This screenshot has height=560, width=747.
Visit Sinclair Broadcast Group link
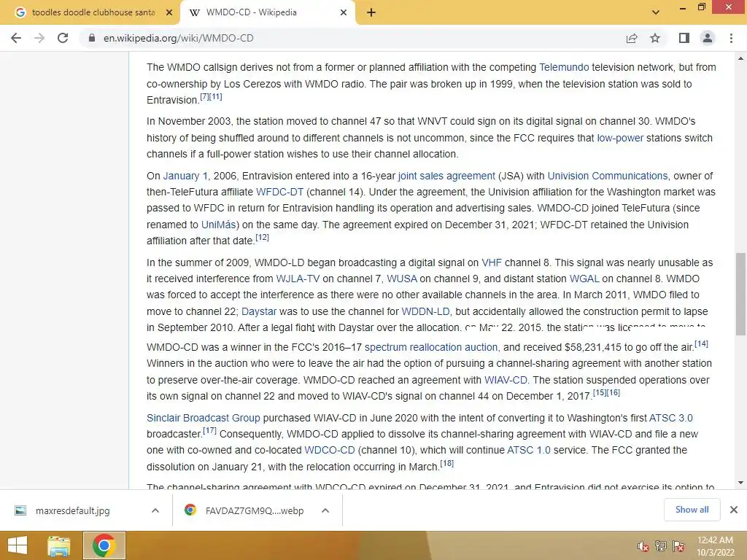204,418
